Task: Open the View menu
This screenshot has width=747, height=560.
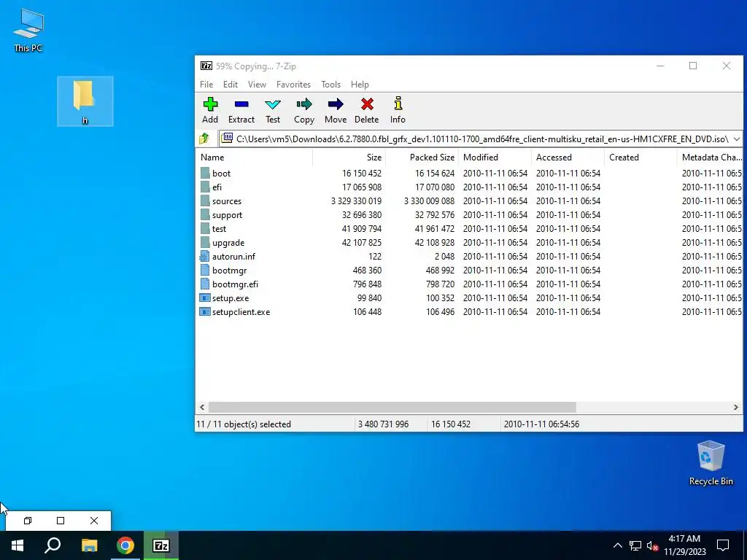Action: [x=257, y=85]
